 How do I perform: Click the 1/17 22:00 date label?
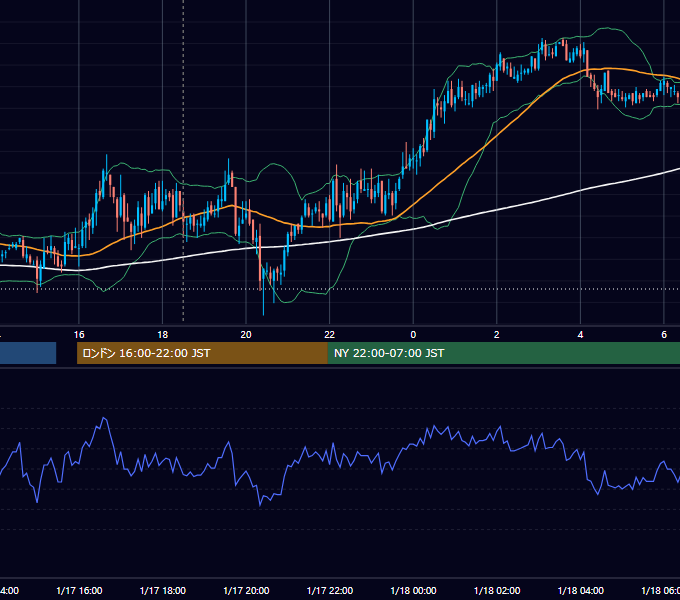coord(330,590)
